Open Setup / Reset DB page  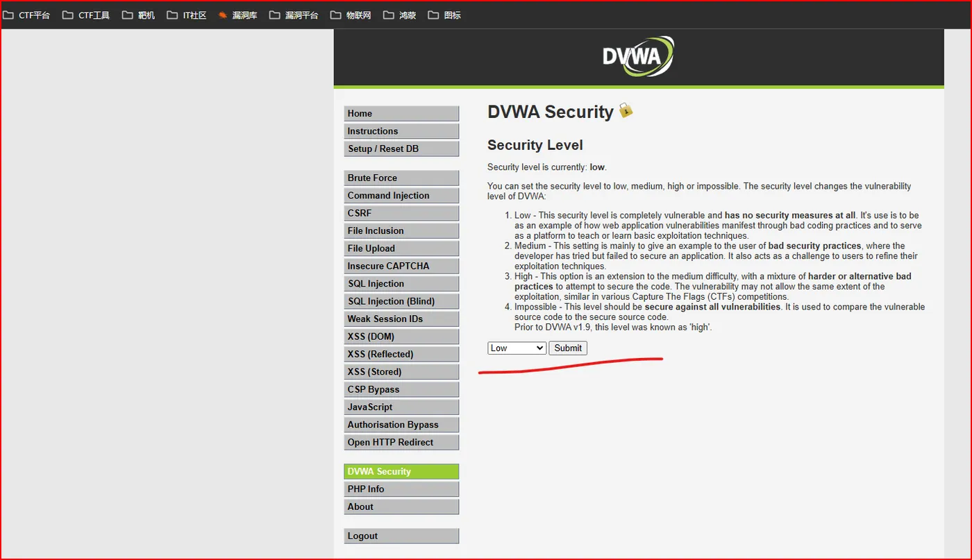401,149
